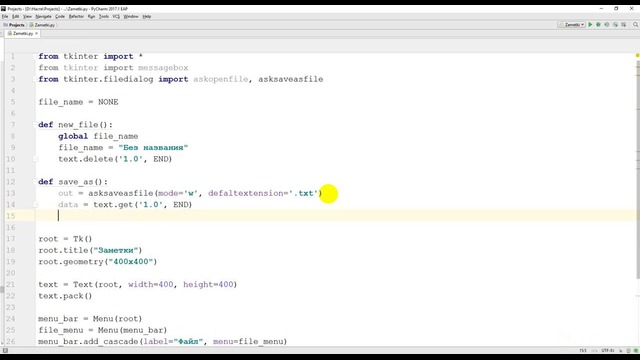Open the Refactor menu
The height and width of the screenshot is (360, 640).
(x=76, y=16)
